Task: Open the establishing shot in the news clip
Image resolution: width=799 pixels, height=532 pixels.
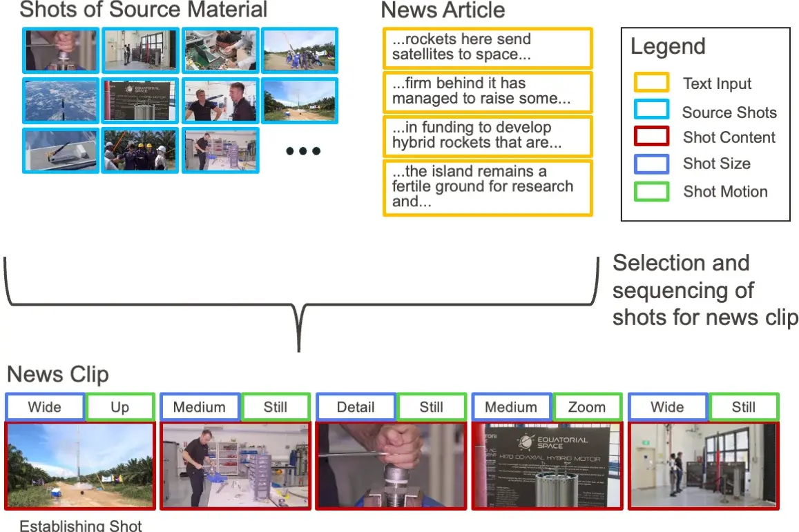Action: tap(79, 465)
